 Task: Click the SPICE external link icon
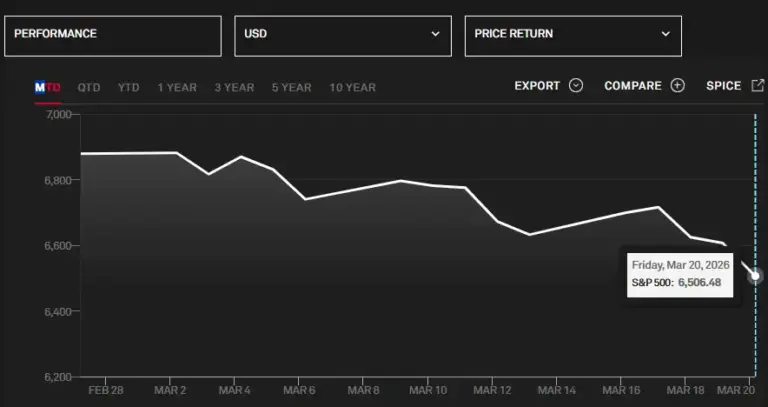[x=757, y=86]
